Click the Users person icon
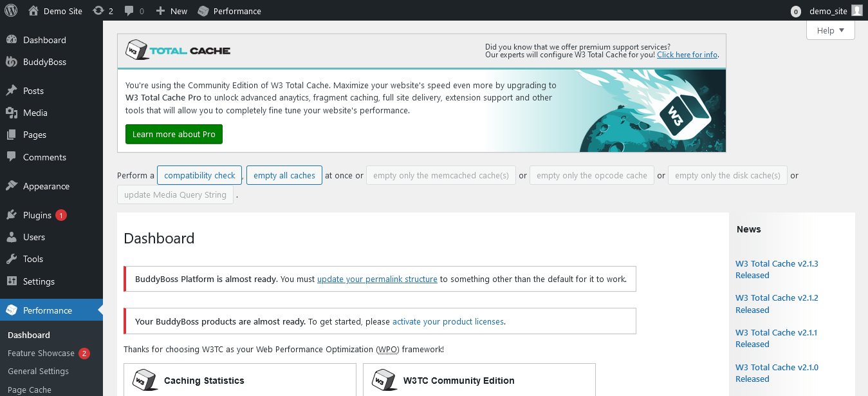The height and width of the screenshot is (396, 868). point(12,237)
